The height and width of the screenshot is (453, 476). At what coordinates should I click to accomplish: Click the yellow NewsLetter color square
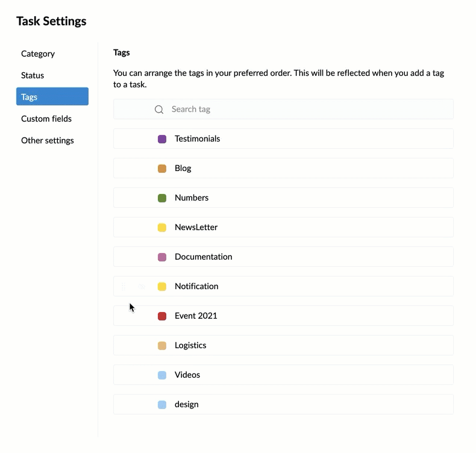[162, 227]
